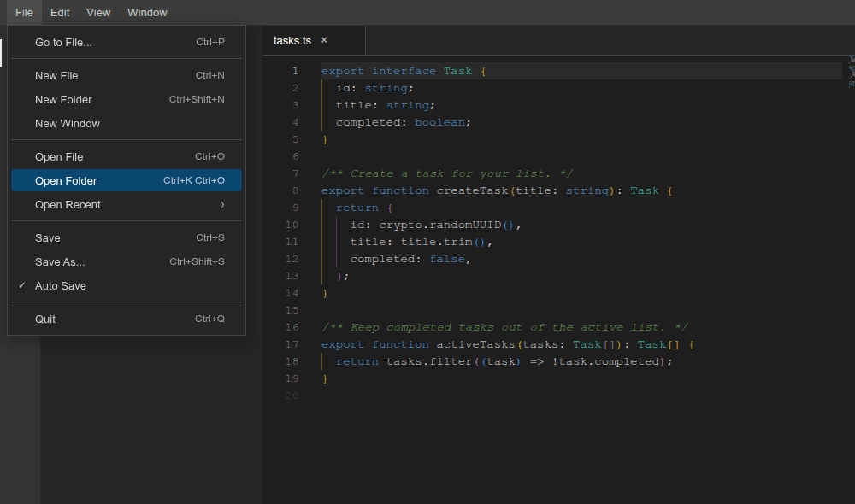Choose New Window menu item
The width and height of the screenshot is (855, 504).
[x=127, y=123]
